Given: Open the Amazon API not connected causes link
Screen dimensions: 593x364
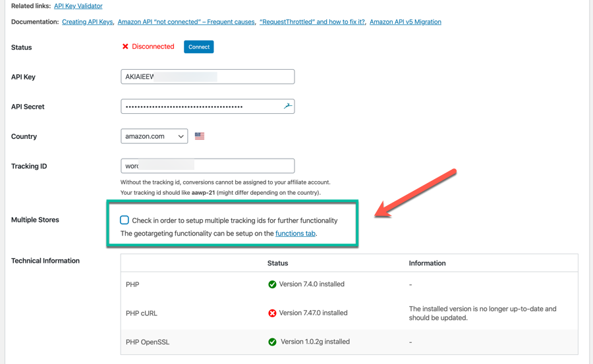Looking at the screenshot, I should click(x=186, y=22).
